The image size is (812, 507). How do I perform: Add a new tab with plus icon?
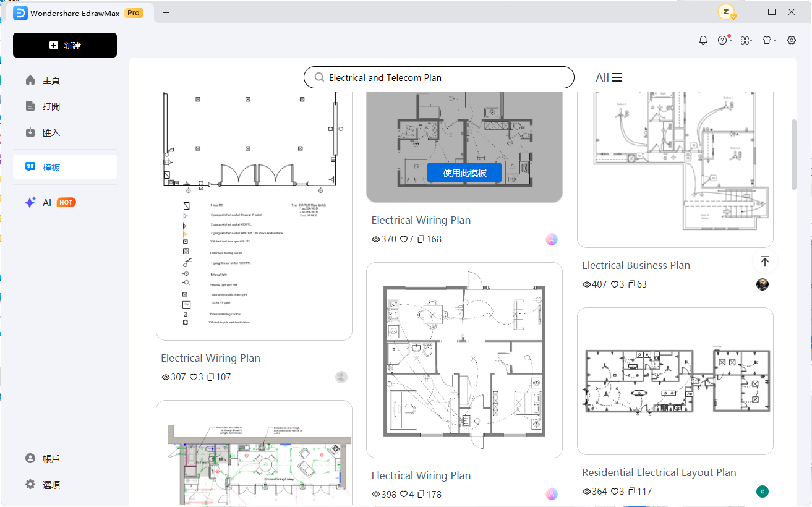[166, 12]
